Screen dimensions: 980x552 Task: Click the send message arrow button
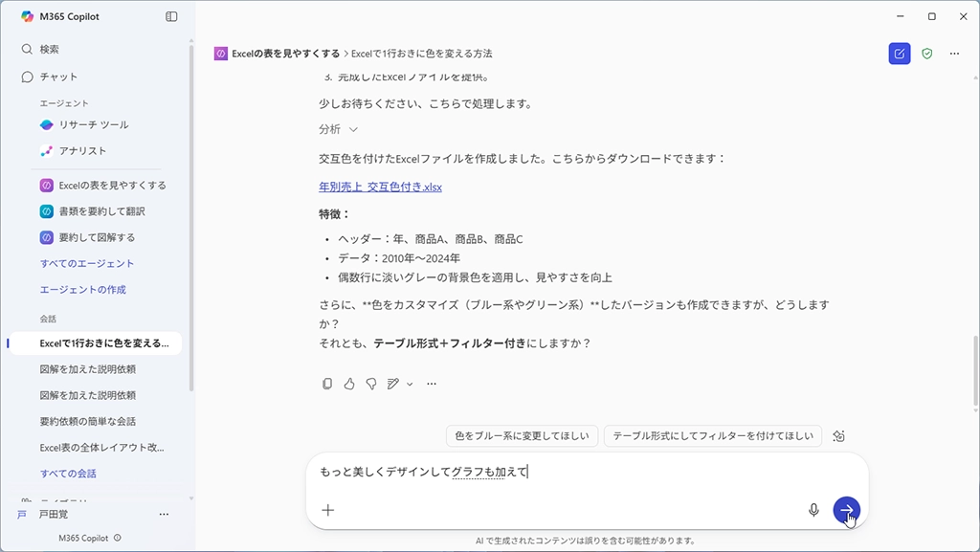tap(846, 510)
